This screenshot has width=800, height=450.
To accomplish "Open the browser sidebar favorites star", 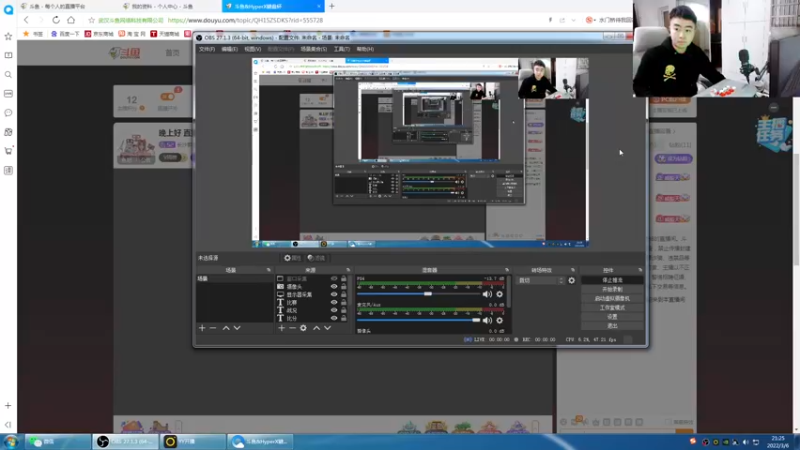I will (x=8, y=36).
